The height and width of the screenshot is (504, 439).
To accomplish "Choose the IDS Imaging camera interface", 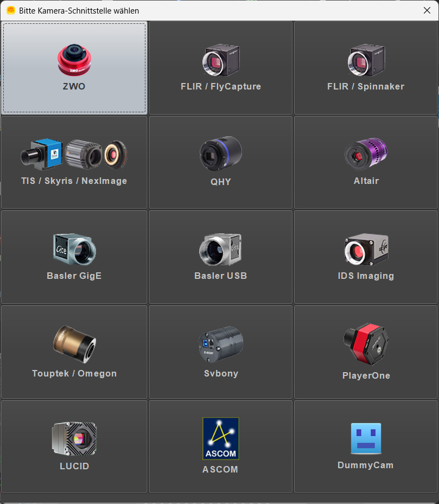I will coord(366,257).
